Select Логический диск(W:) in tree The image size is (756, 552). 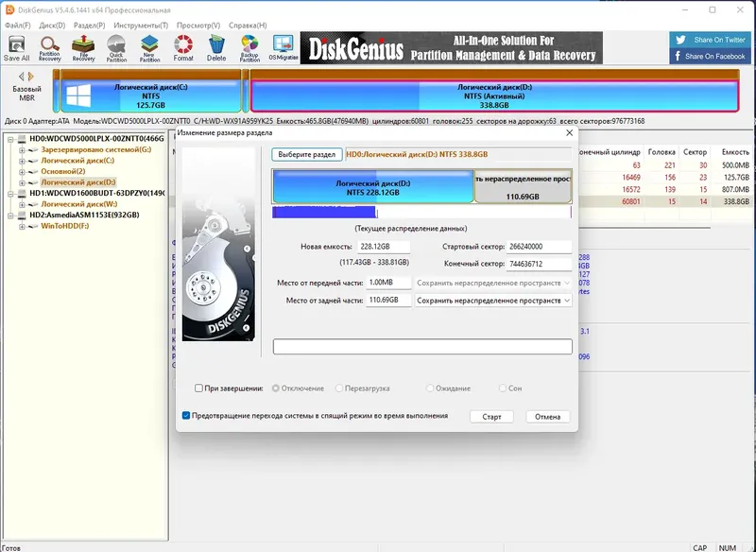coord(79,204)
